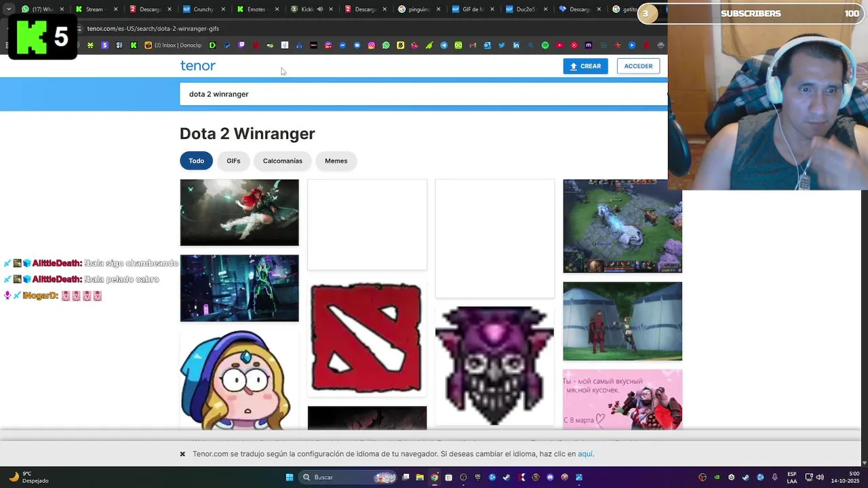This screenshot has height=488, width=868.
Task: Open the Inbox Donoclip bookmark
Action: coord(174,45)
